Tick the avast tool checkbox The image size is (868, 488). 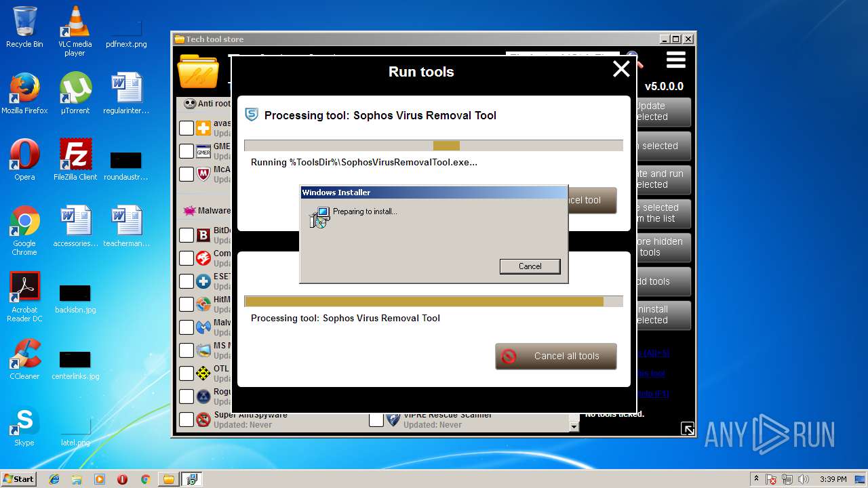186,128
